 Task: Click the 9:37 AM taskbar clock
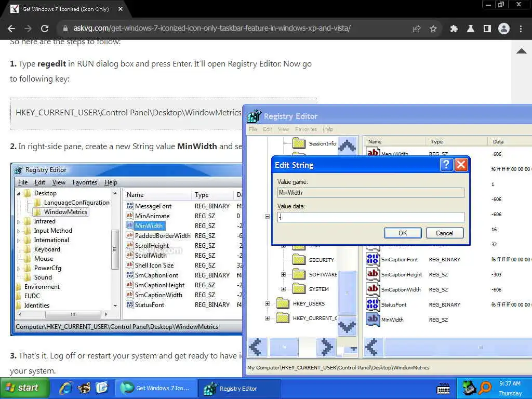(510, 383)
